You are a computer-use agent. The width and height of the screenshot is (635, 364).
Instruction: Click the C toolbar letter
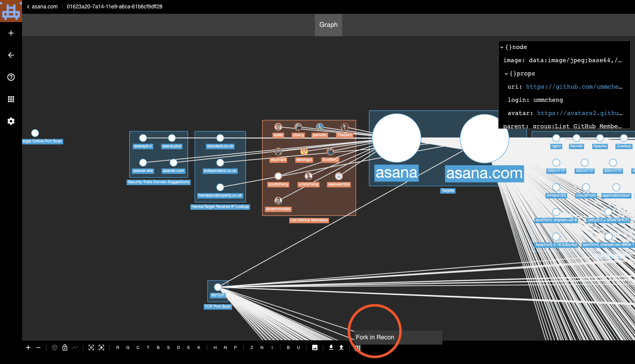[x=138, y=348]
